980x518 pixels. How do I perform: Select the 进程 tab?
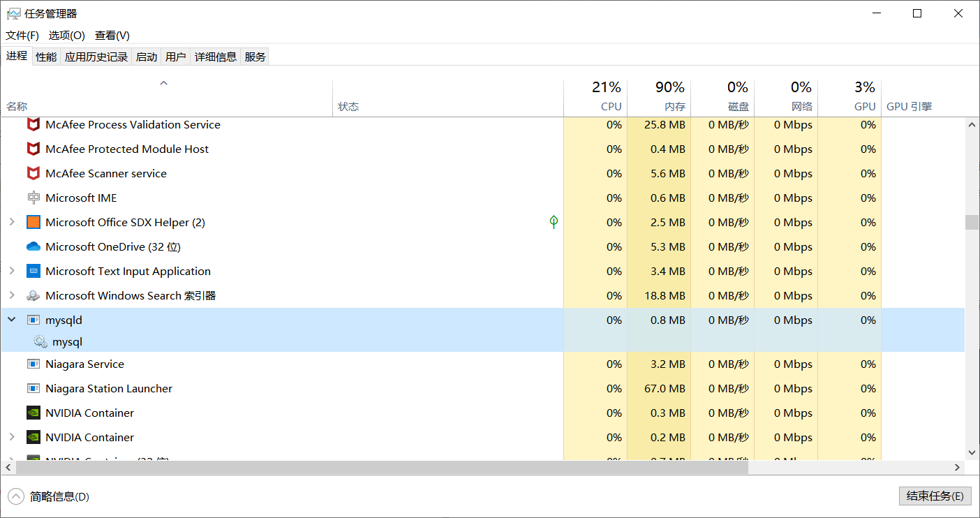pos(17,57)
